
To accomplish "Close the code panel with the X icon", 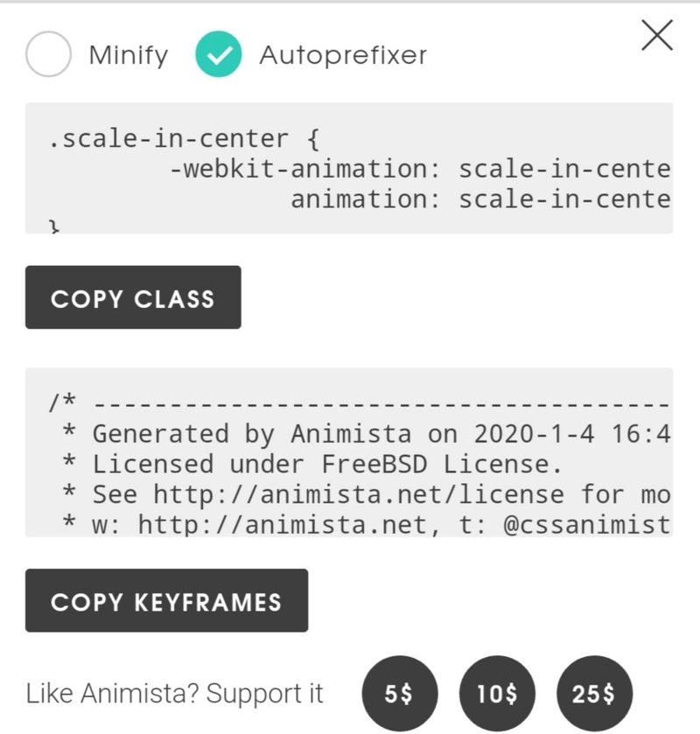I will 656,36.
